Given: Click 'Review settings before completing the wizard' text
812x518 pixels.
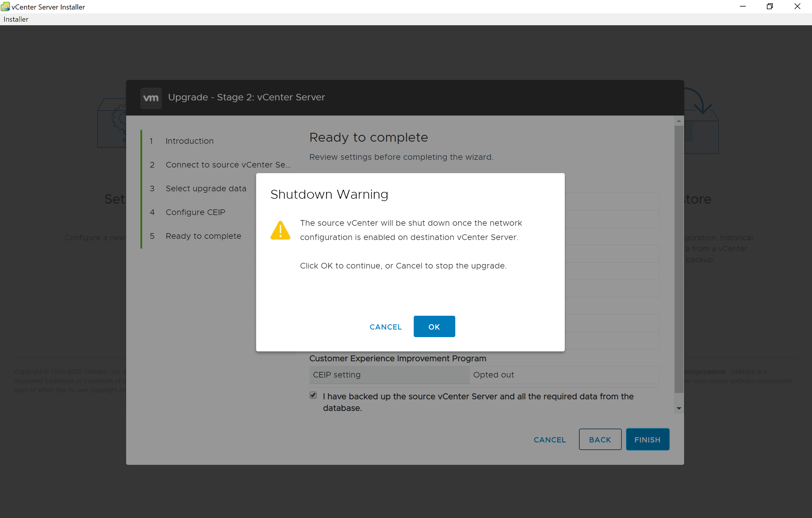Looking at the screenshot, I should click(401, 157).
